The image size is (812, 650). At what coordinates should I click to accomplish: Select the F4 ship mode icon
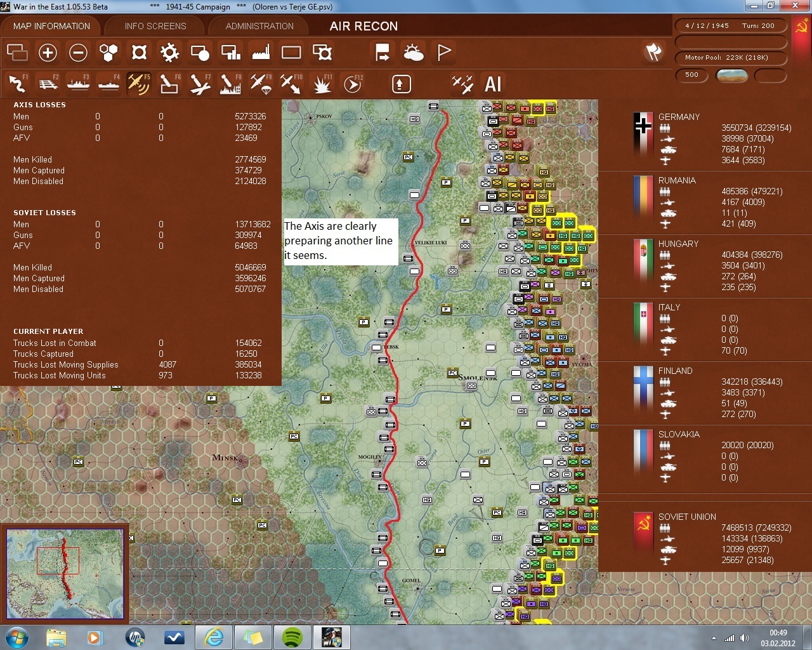[x=108, y=84]
